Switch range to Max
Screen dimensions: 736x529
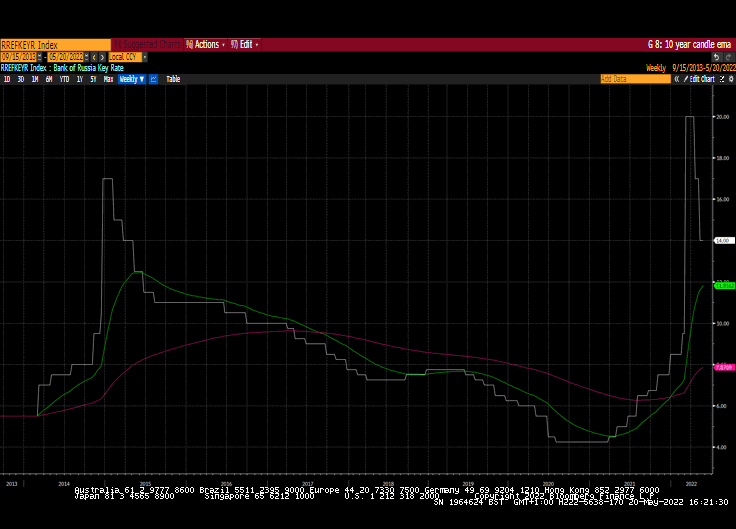(108, 78)
